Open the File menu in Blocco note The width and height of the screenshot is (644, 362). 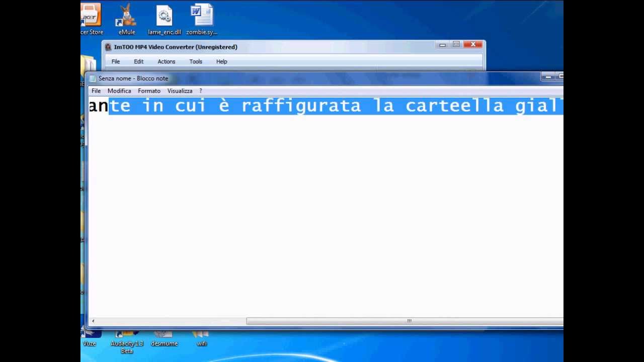click(x=96, y=91)
